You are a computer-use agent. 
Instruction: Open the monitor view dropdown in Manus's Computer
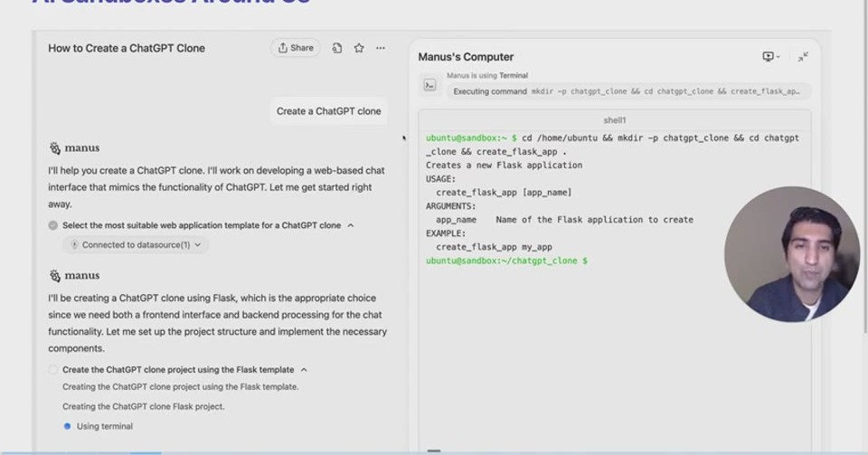coord(770,56)
